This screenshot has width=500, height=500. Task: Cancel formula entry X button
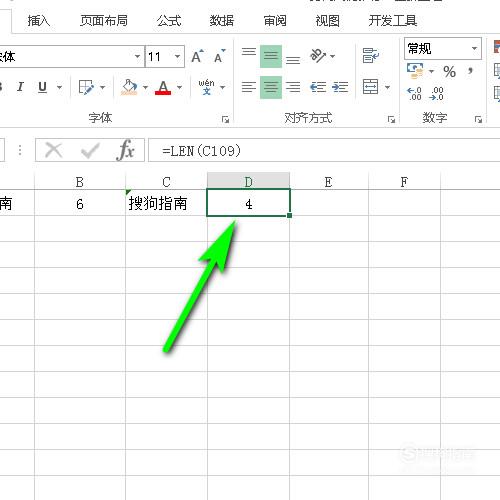[54, 150]
